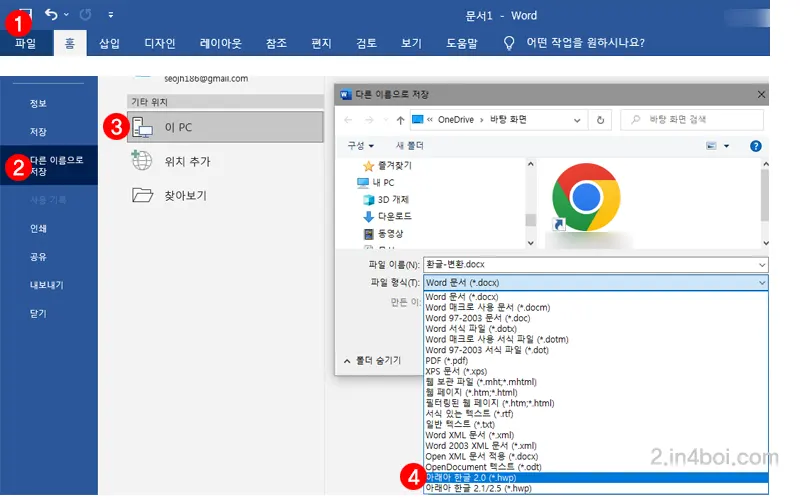Screen dimensions: 800x500
Task: Click the folder 찾아보기 icon
Action: (x=142, y=195)
